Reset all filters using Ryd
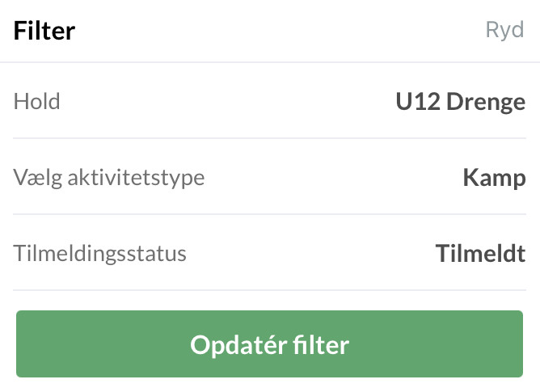Viewport: 540px width, 392px height. click(504, 31)
